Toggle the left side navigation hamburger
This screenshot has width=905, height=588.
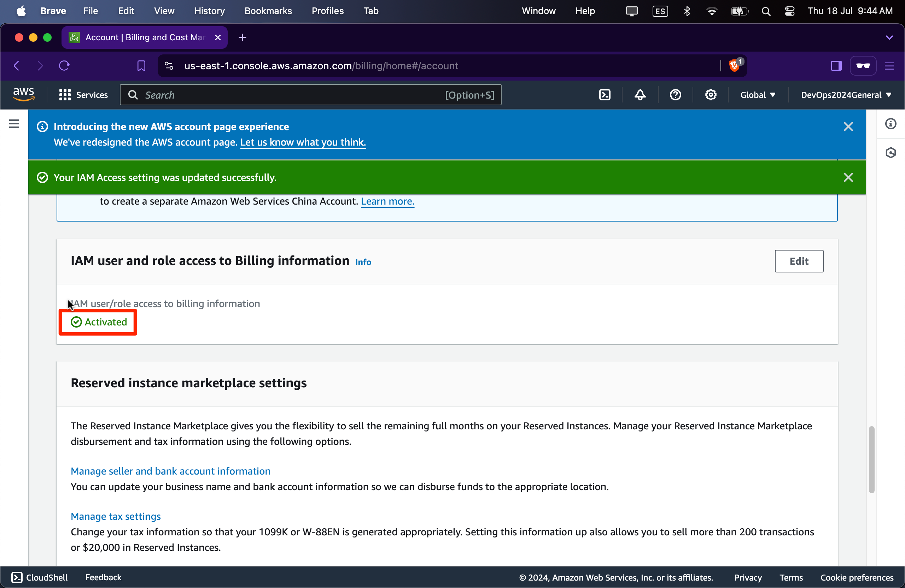click(14, 124)
